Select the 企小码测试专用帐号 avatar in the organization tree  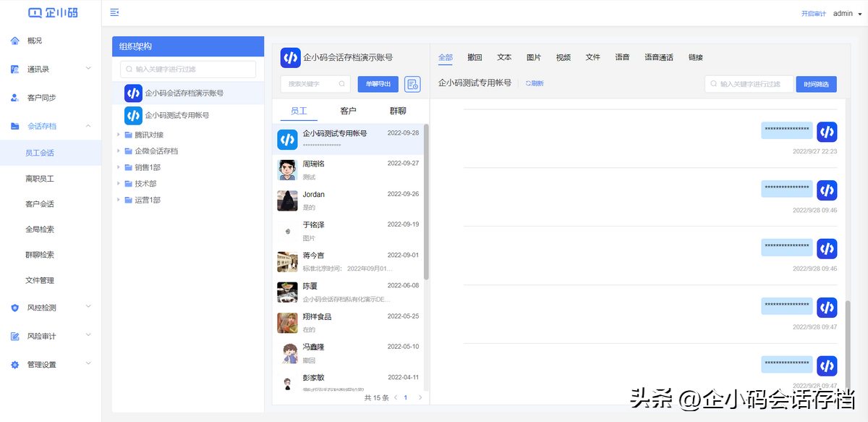pos(133,115)
